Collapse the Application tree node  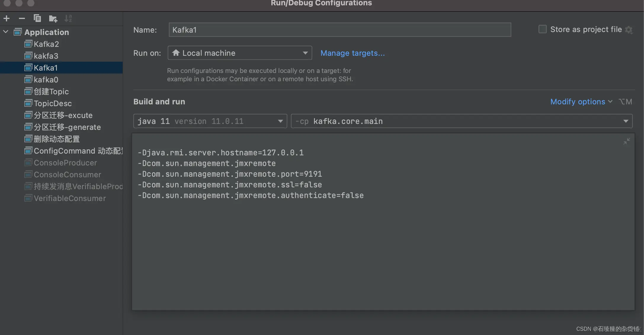[x=6, y=32]
